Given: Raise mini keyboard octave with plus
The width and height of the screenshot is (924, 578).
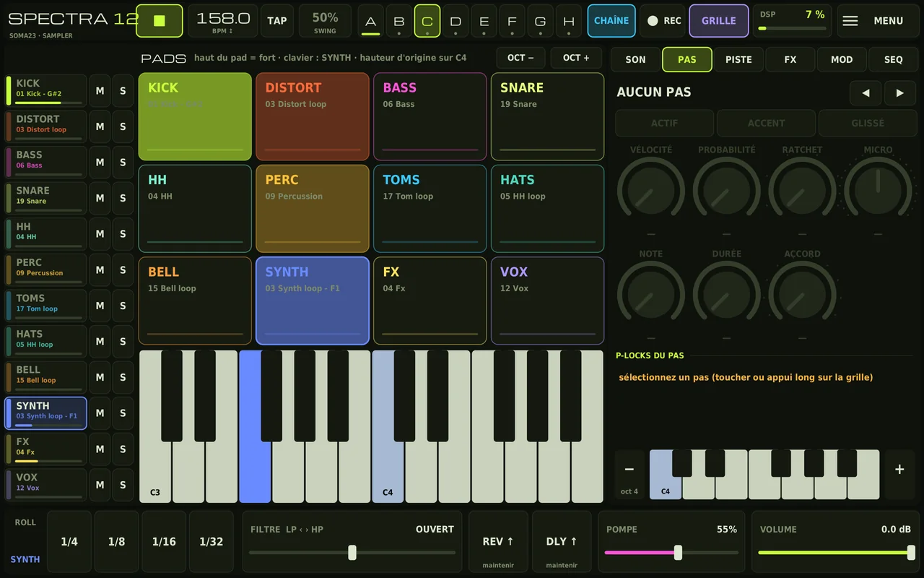Looking at the screenshot, I should click(x=899, y=474).
